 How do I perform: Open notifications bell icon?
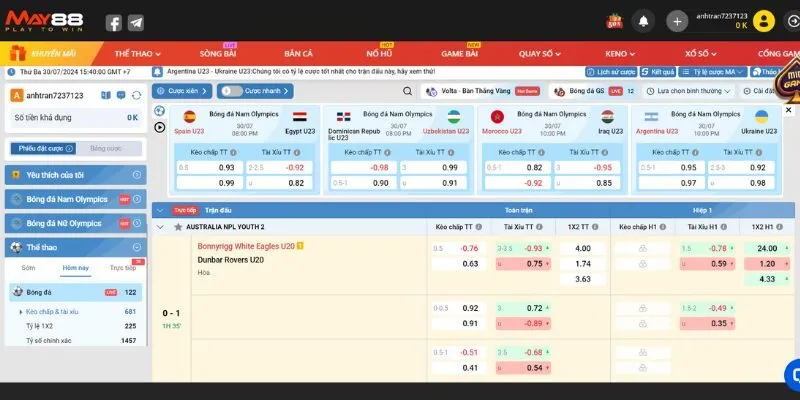click(644, 21)
